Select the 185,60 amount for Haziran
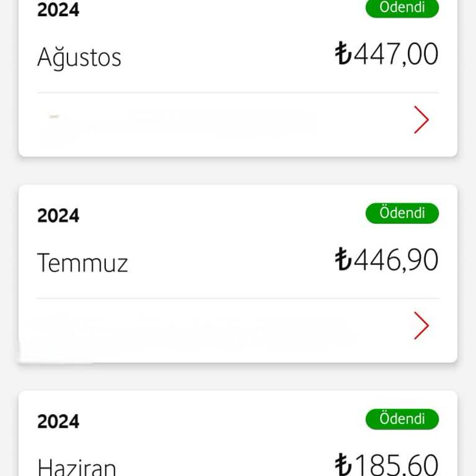 [397, 465]
